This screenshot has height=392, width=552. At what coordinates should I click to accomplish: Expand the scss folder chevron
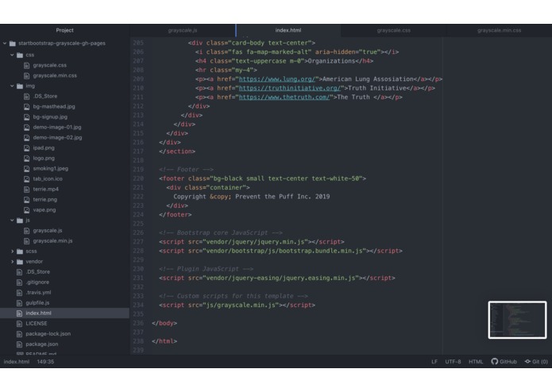[x=12, y=251]
